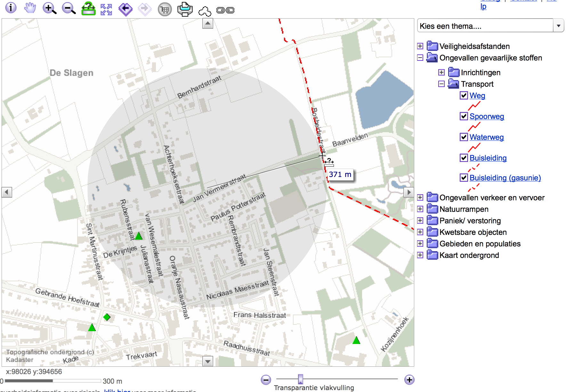Expand the Kaart ondergrond folder

coord(420,255)
